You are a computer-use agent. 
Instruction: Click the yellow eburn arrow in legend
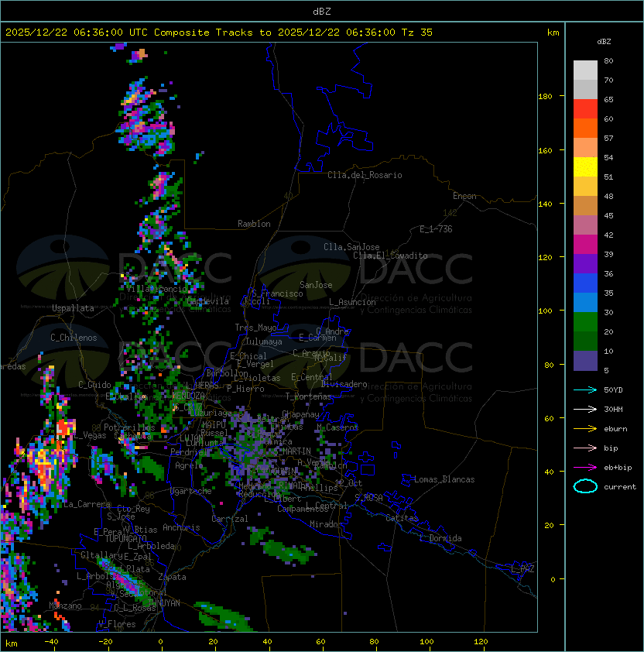click(x=585, y=429)
